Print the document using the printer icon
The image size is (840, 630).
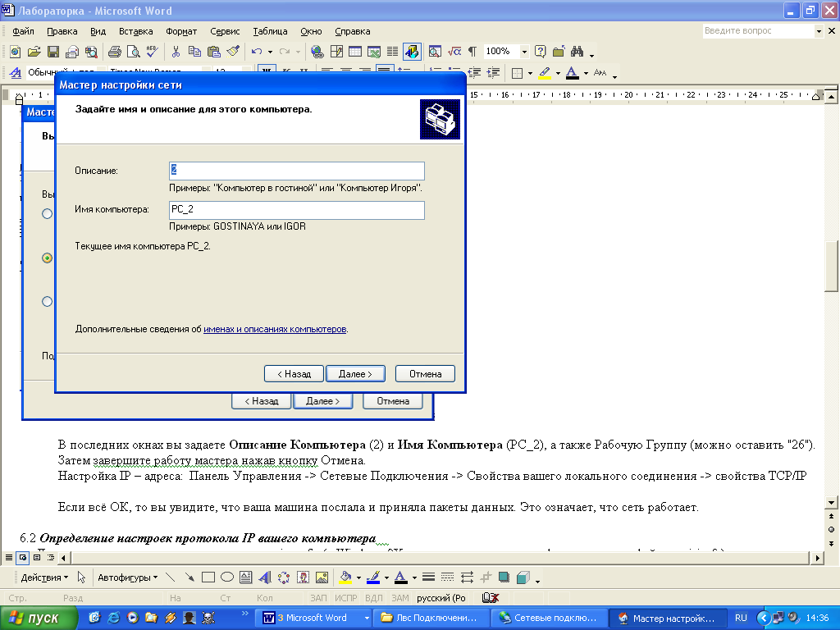(x=114, y=52)
